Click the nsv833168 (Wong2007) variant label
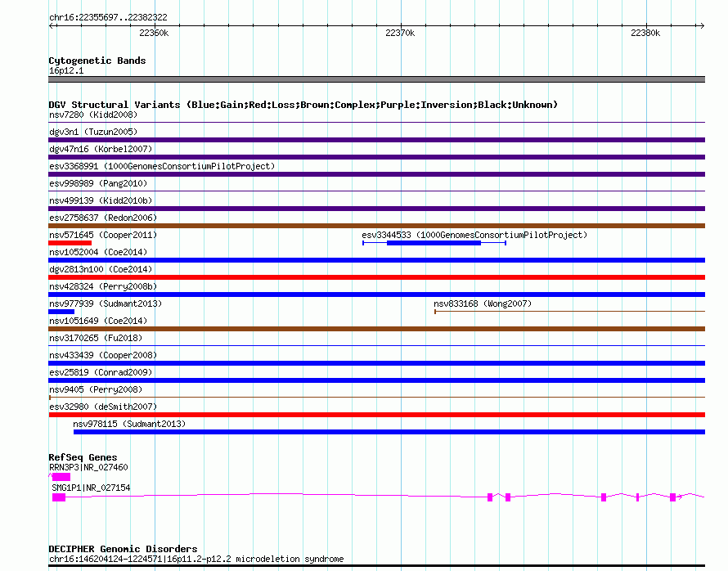This screenshot has height=571, width=728. pos(483,303)
